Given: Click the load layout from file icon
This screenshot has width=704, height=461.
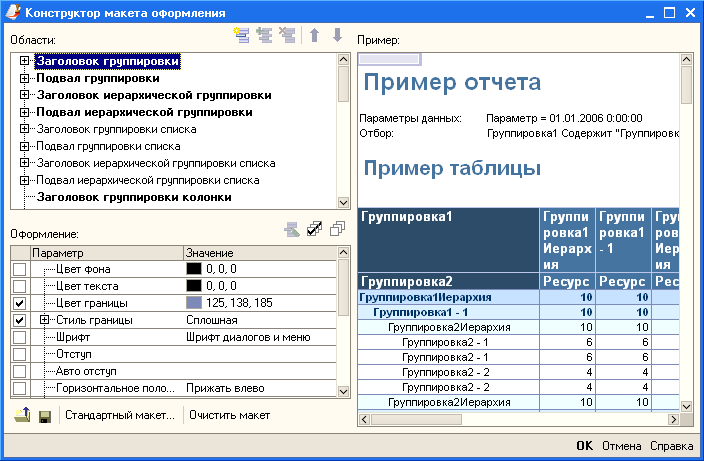Looking at the screenshot, I should click(x=22, y=415).
